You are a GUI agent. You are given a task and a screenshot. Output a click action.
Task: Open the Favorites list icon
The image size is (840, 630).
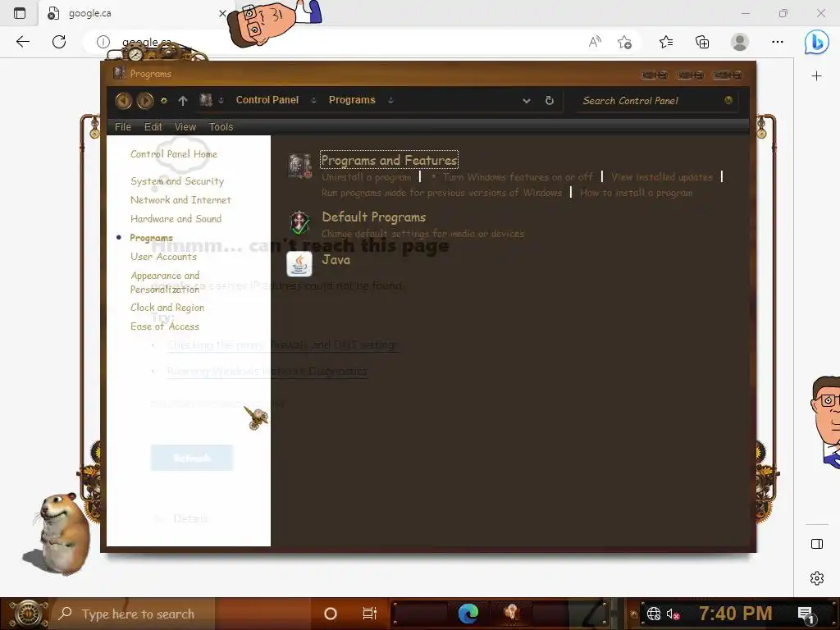point(666,42)
